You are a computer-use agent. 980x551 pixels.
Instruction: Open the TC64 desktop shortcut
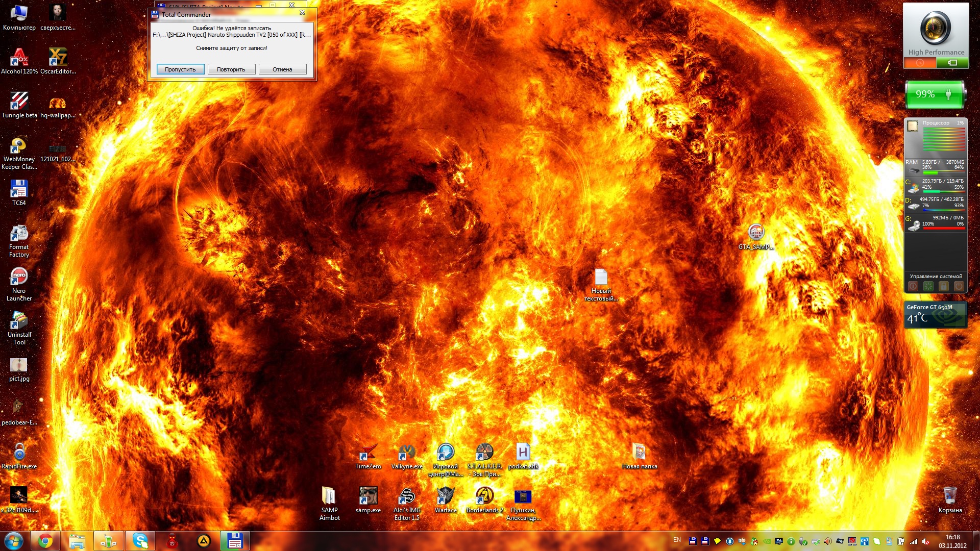pyautogui.click(x=19, y=190)
